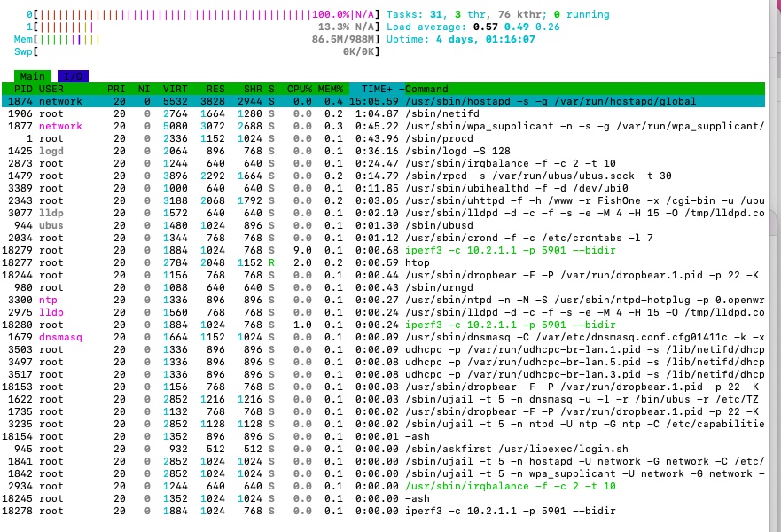Sort by SHR column header

pyautogui.click(x=253, y=89)
